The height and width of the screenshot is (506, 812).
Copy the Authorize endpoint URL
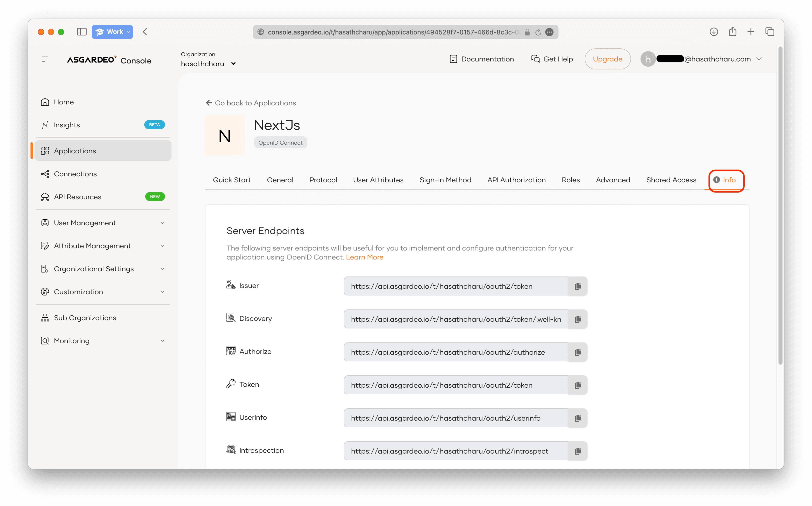point(577,352)
